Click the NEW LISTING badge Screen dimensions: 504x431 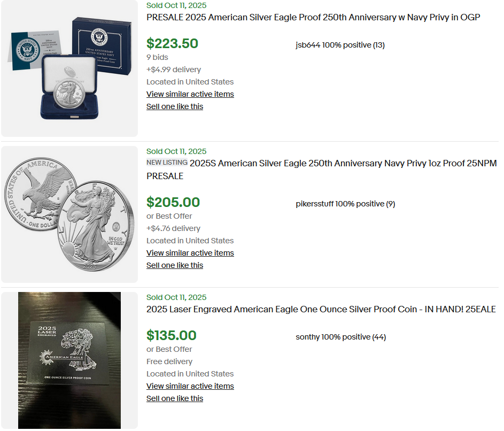167,163
